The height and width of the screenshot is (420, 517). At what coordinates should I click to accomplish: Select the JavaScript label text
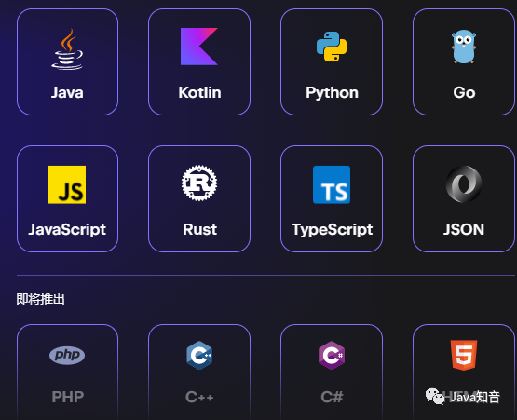(x=67, y=230)
